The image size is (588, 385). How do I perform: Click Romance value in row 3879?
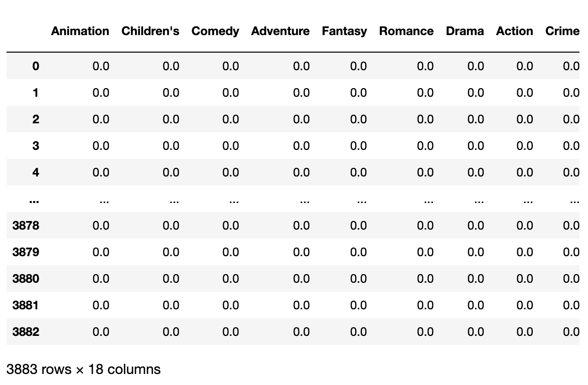point(425,252)
